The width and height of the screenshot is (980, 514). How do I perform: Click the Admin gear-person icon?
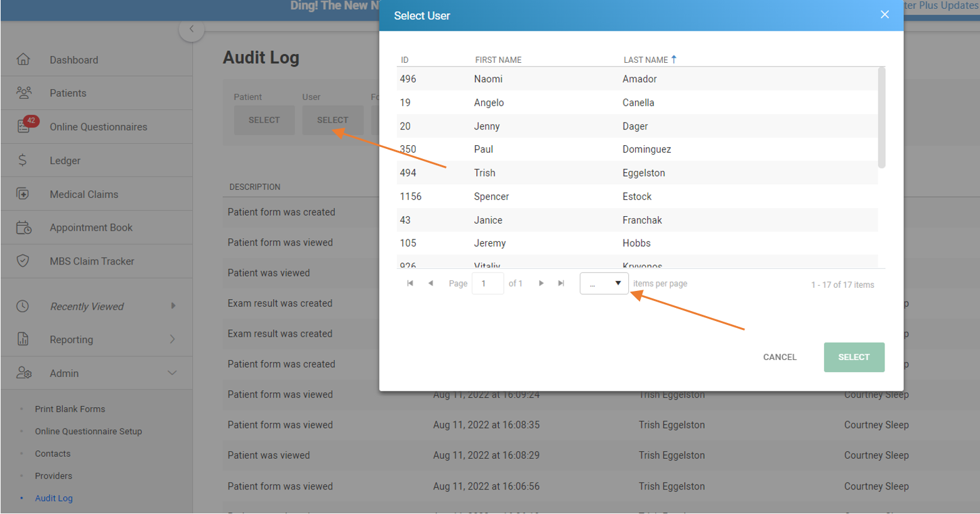[x=24, y=373]
